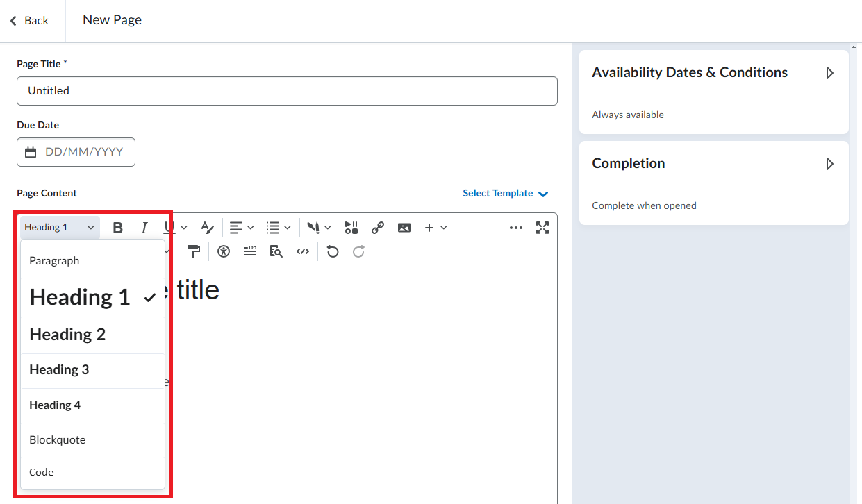This screenshot has height=504, width=862.
Task: Go back using the Back button
Action: (x=29, y=21)
